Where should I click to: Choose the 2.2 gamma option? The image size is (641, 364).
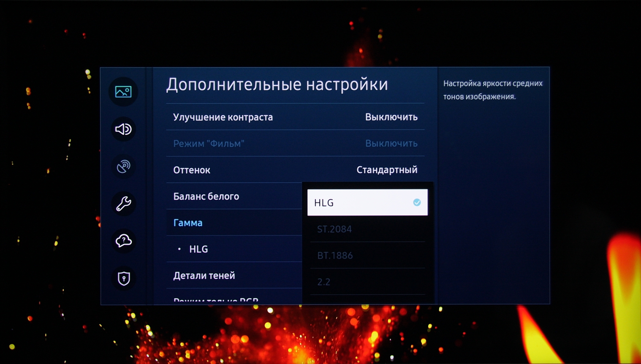pos(367,282)
